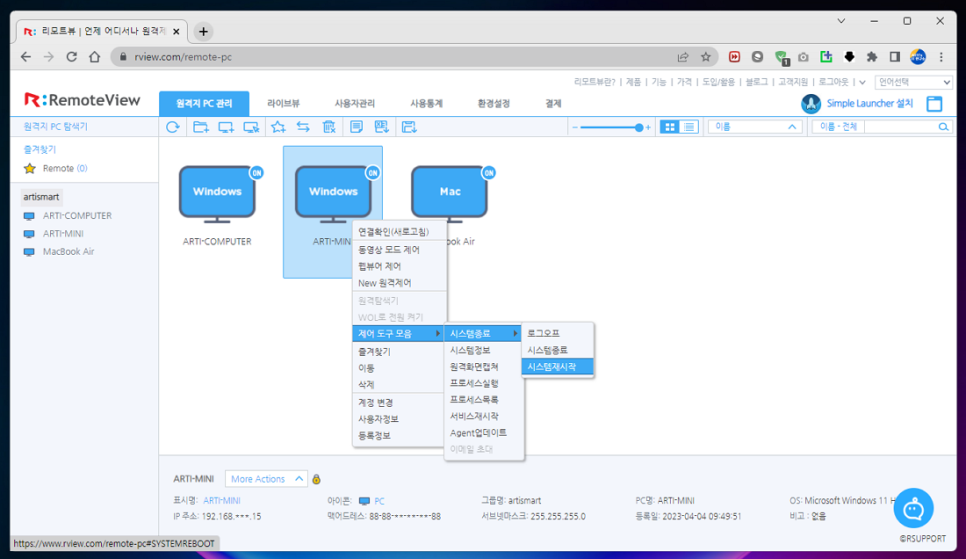Toggle the browser side panel icon

[895, 57]
